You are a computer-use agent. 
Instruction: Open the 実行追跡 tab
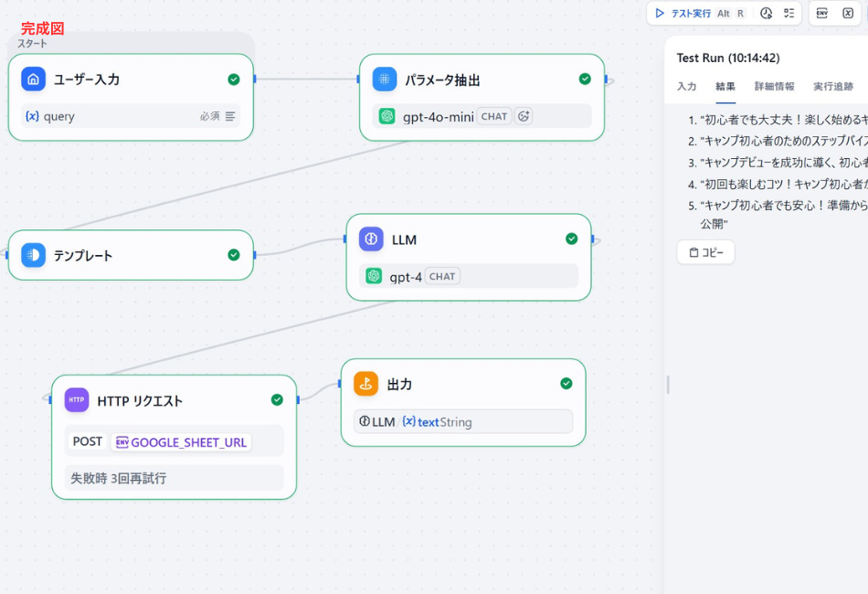(832, 87)
